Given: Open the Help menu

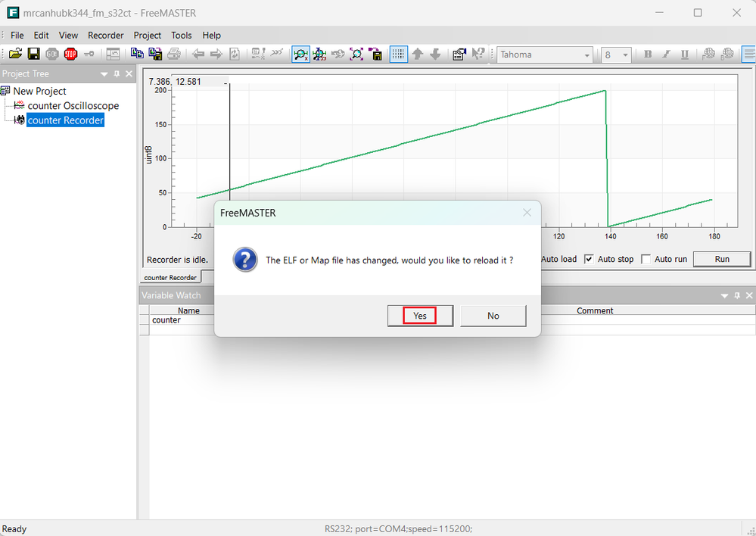Looking at the screenshot, I should (x=211, y=36).
